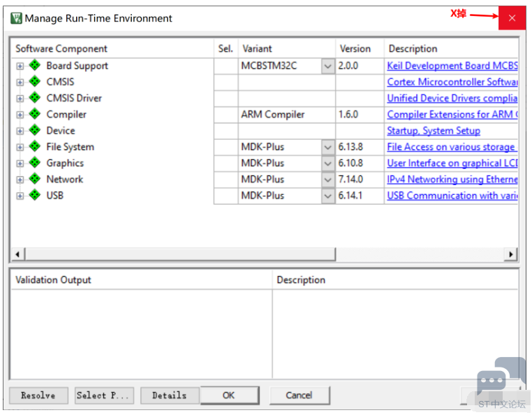Click the version 7.14.0 cell

pos(360,180)
